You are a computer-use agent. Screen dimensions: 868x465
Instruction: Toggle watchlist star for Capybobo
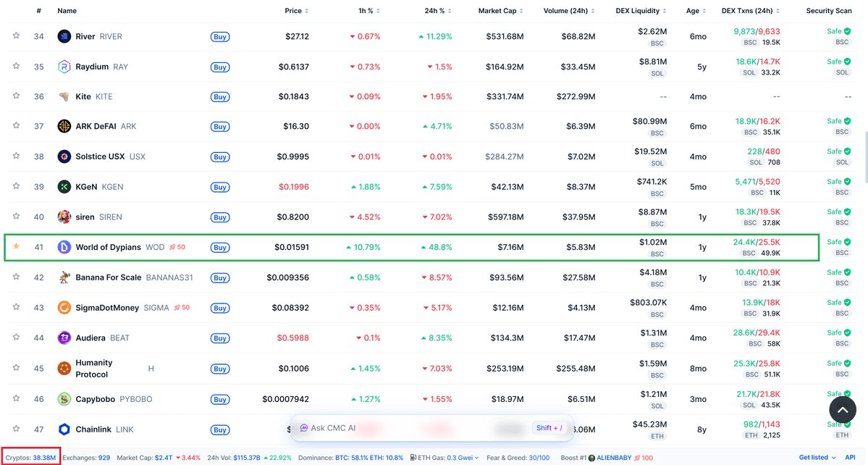pyautogui.click(x=16, y=398)
